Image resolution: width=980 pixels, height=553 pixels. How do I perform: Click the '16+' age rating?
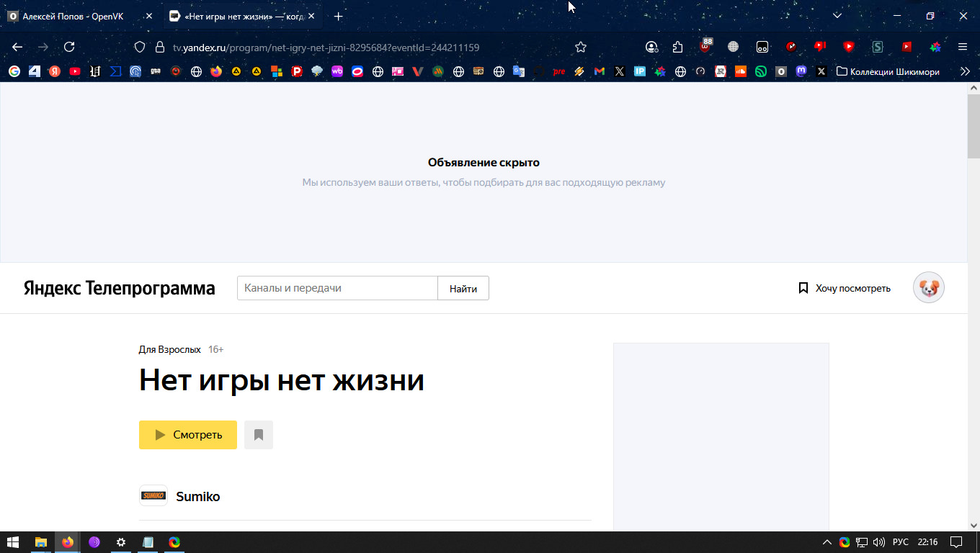[216, 349]
